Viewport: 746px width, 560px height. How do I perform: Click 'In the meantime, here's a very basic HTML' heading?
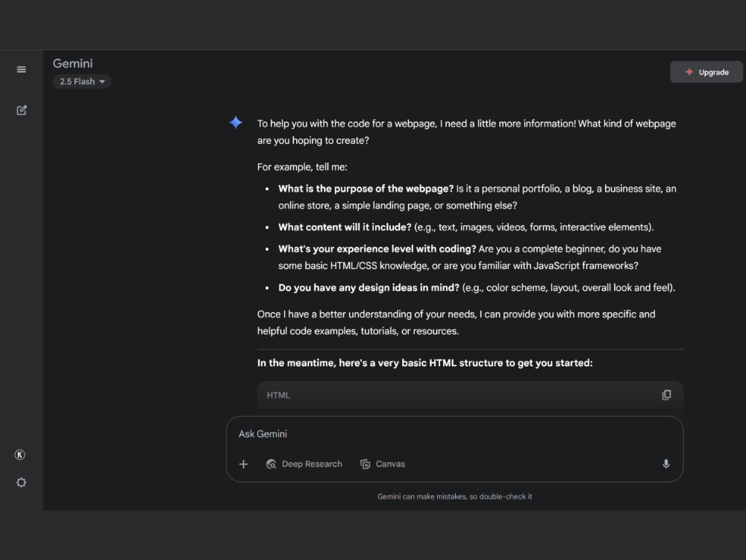point(425,362)
